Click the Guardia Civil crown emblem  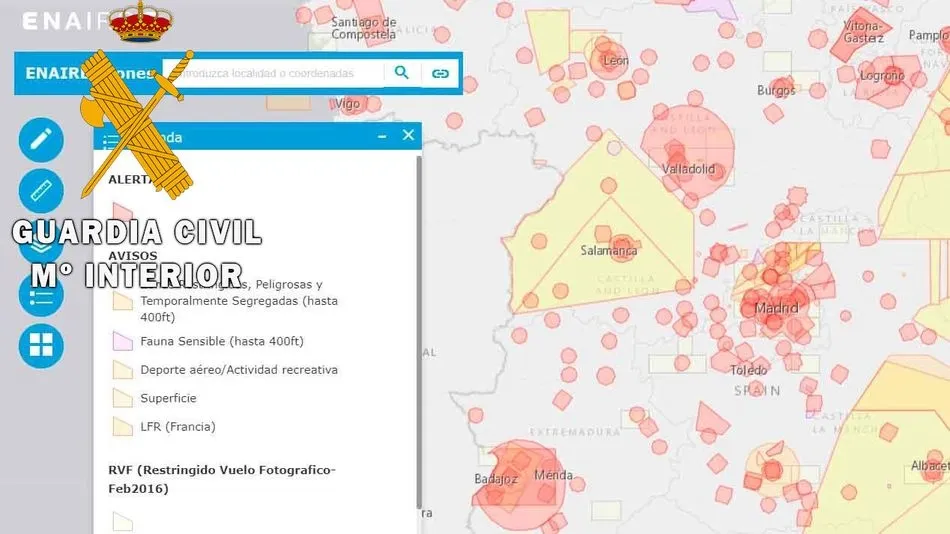tap(140, 22)
